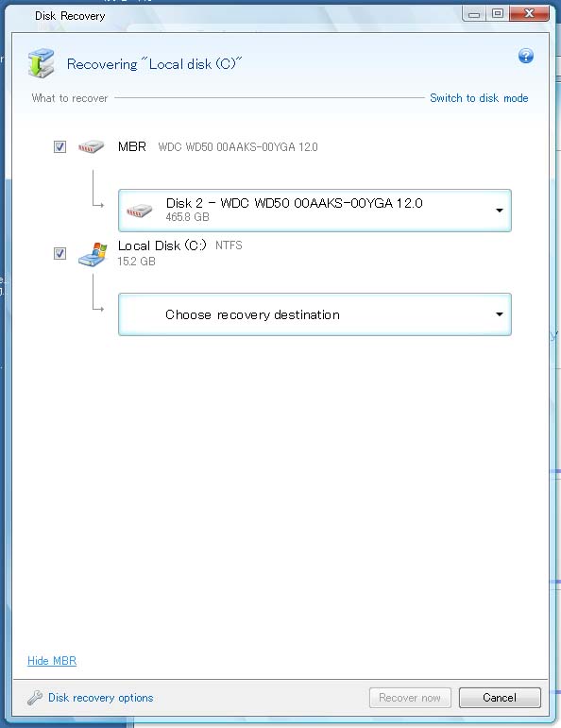Screen dimensions: 561x728
Task: Click the wrench icon beside Disk recovery options
Action: [35, 698]
